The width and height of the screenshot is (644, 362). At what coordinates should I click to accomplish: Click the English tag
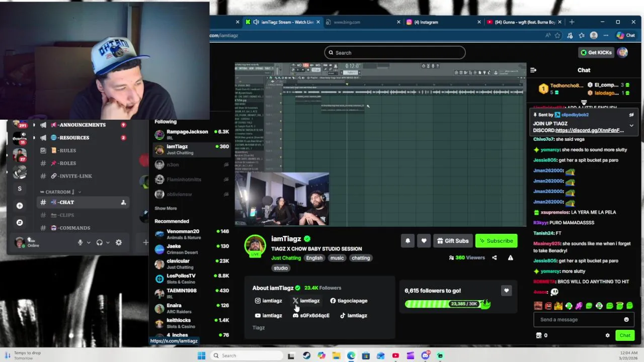tap(314, 258)
